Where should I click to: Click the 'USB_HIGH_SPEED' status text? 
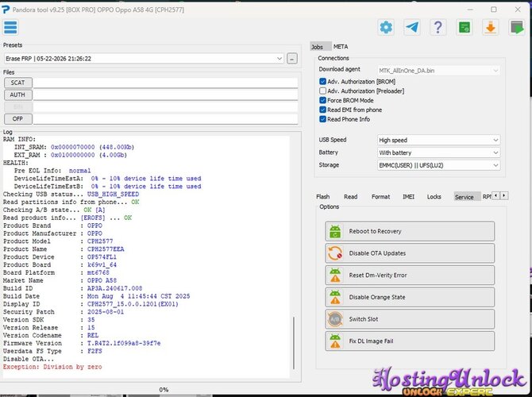coord(113,195)
